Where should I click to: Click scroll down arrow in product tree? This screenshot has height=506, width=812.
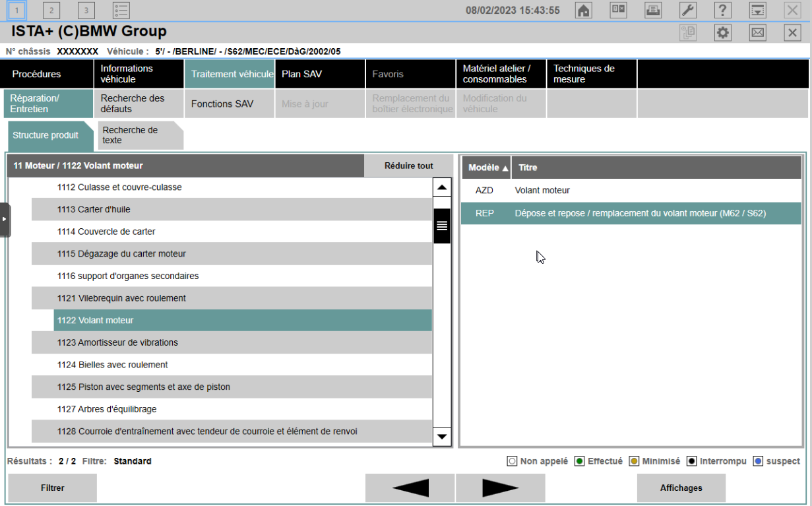[442, 436]
